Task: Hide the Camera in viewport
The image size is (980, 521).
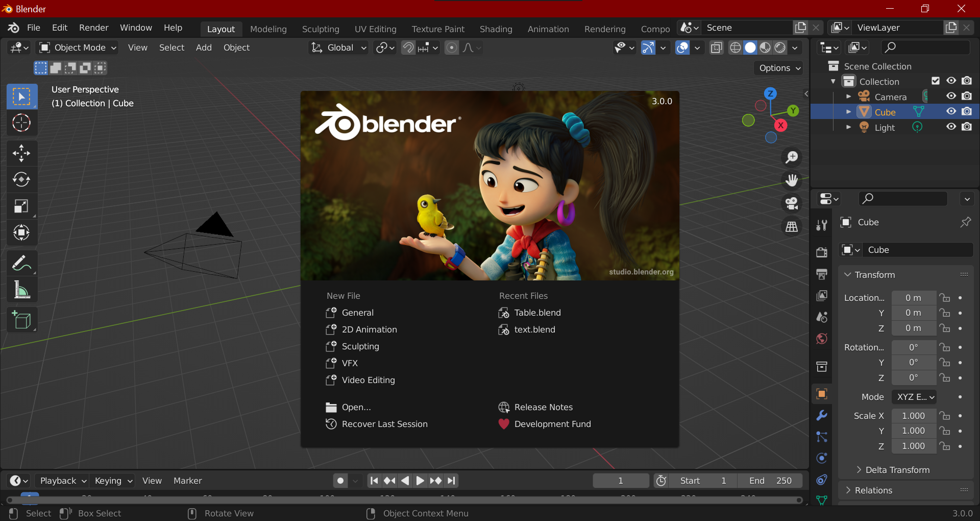Action: pos(951,96)
